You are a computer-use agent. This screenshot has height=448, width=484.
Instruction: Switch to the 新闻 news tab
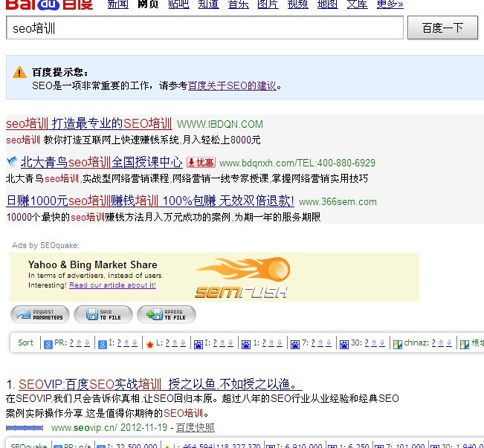click(x=117, y=4)
